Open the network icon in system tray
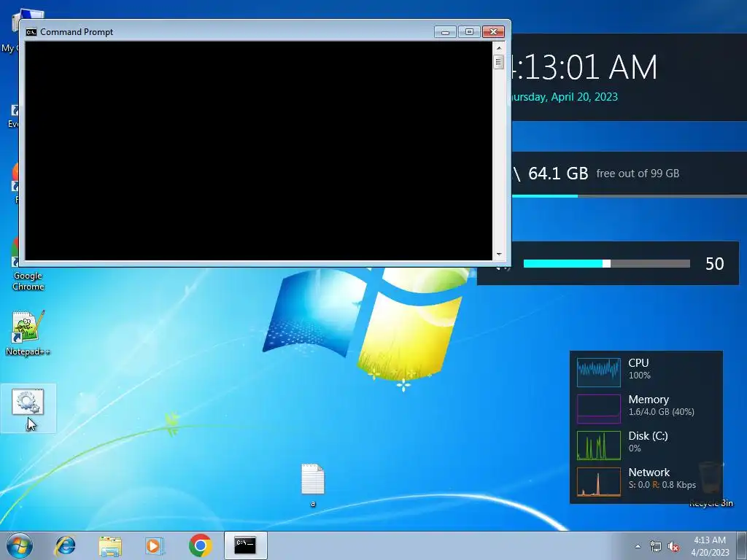This screenshot has height=560, width=747. pyautogui.click(x=656, y=546)
